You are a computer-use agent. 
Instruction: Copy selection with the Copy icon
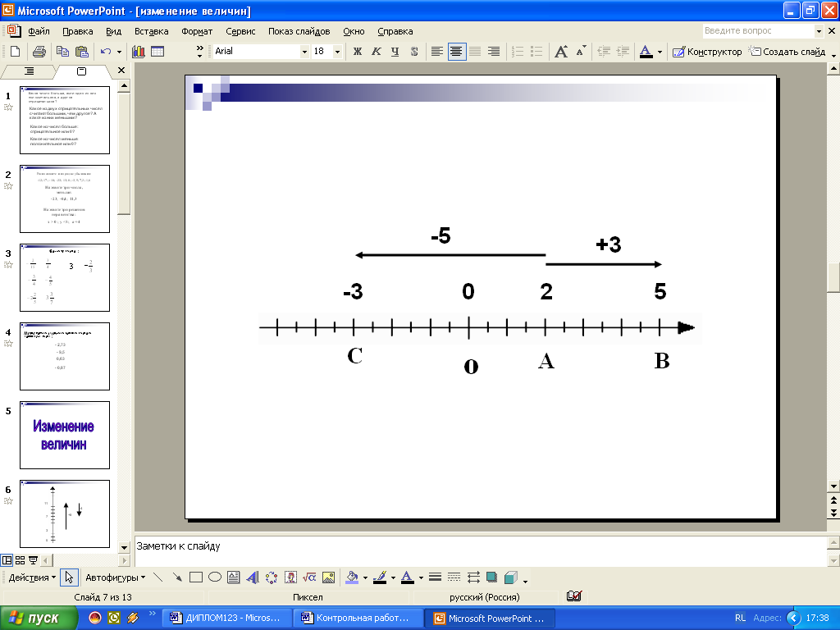pyautogui.click(x=62, y=52)
